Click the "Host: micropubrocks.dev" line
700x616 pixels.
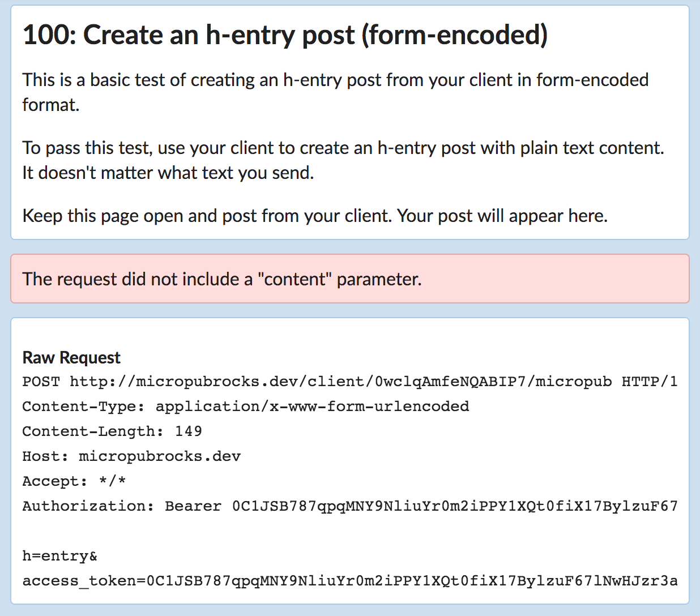pos(131,456)
